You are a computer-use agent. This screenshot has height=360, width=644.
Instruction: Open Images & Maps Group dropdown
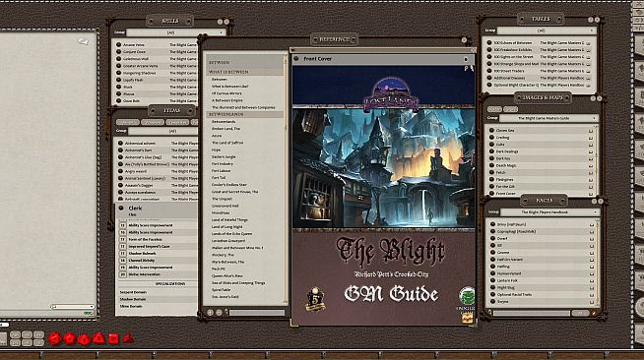[x=548, y=118]
